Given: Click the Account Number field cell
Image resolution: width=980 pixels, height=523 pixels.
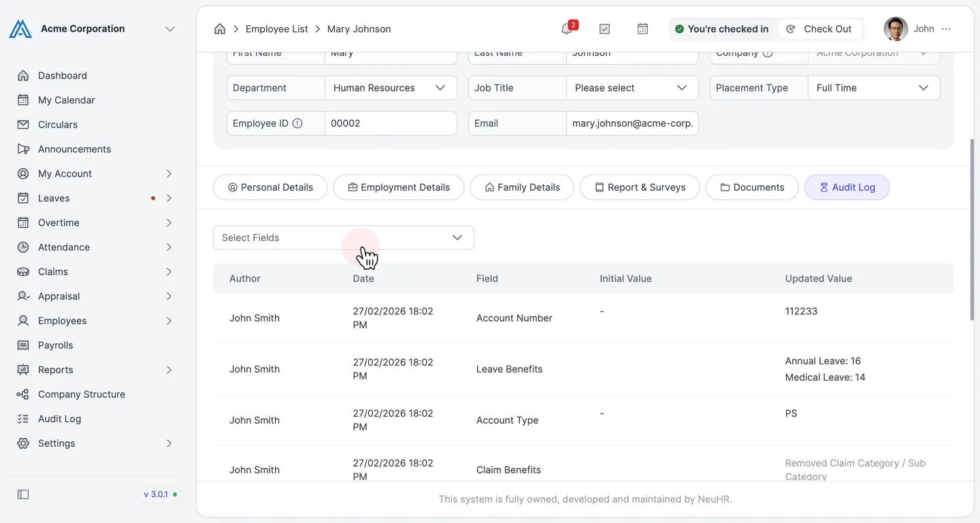Looking at the screenshot, I should pyautogui.click(x=514, y=318).
